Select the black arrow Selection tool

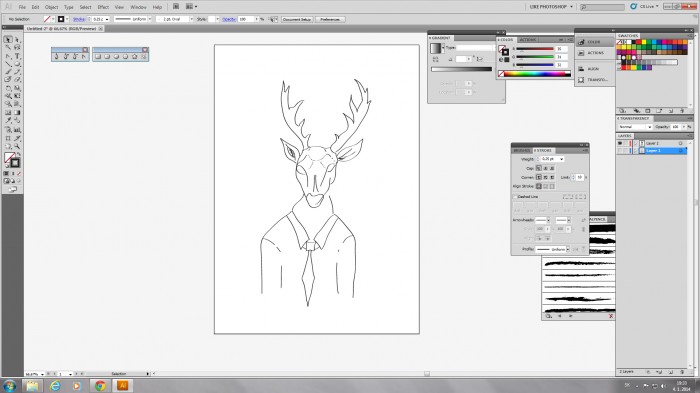point(8,40)
